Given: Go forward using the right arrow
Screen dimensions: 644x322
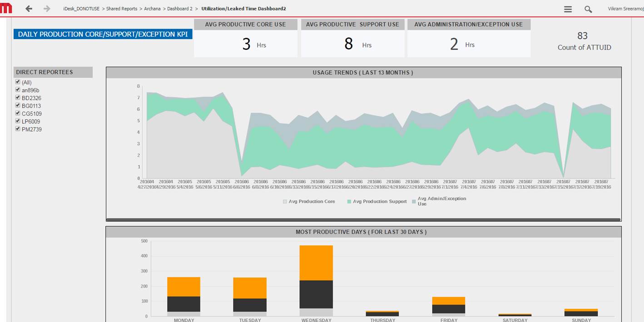Looking at the screenshot, I should click(47, 9).
